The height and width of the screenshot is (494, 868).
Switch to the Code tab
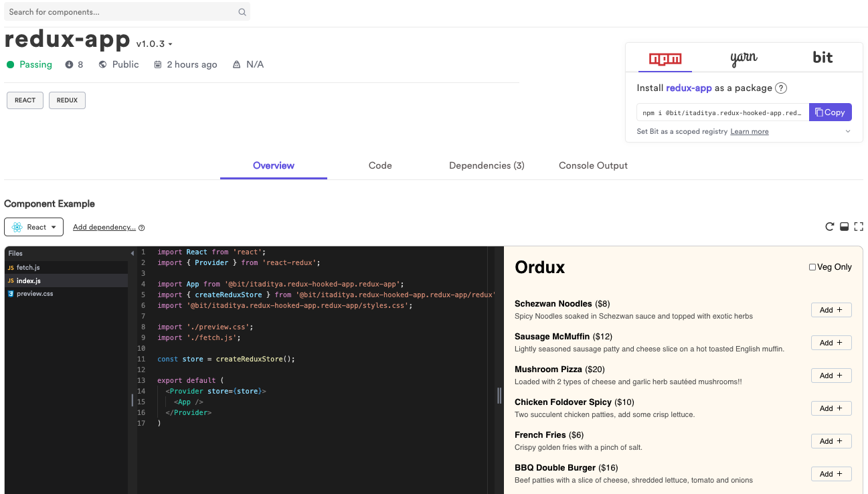pyautogui.click(x=379, y=165)
